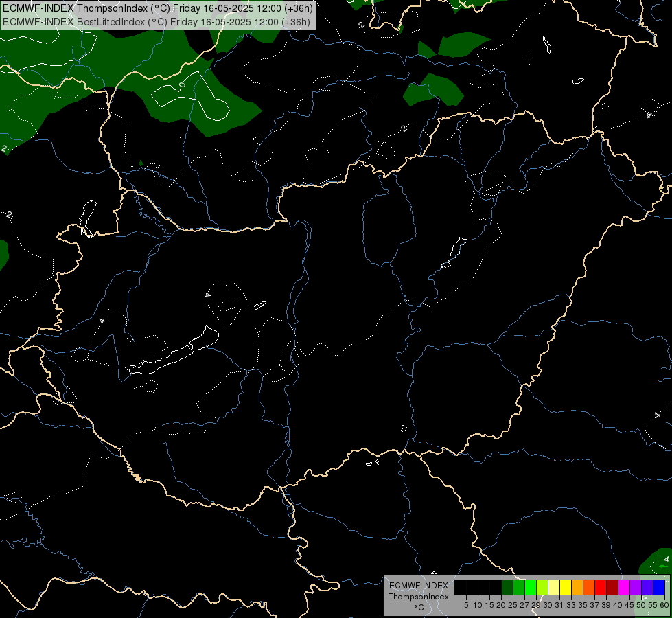This screenshot has width=672, height=618.
Task: Click the dark red 39-40 legend swatch
Action: [x=612, y=587]
